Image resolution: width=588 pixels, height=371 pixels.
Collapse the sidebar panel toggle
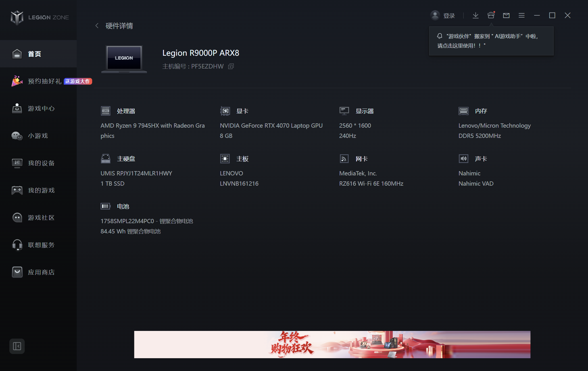[17, 346]
